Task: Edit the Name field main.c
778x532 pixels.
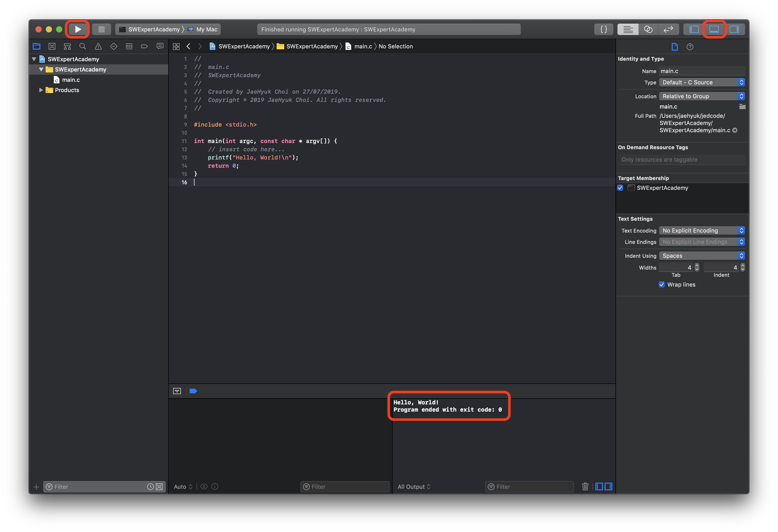Action: point(702,71)
